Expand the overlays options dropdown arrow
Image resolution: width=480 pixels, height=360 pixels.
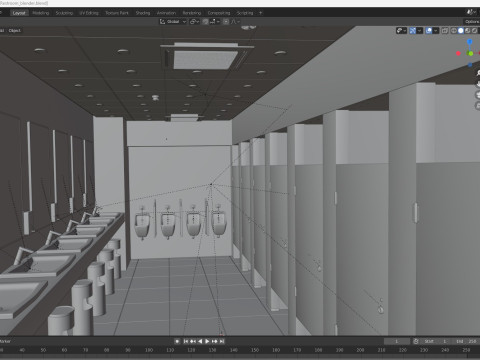(436, 31)
